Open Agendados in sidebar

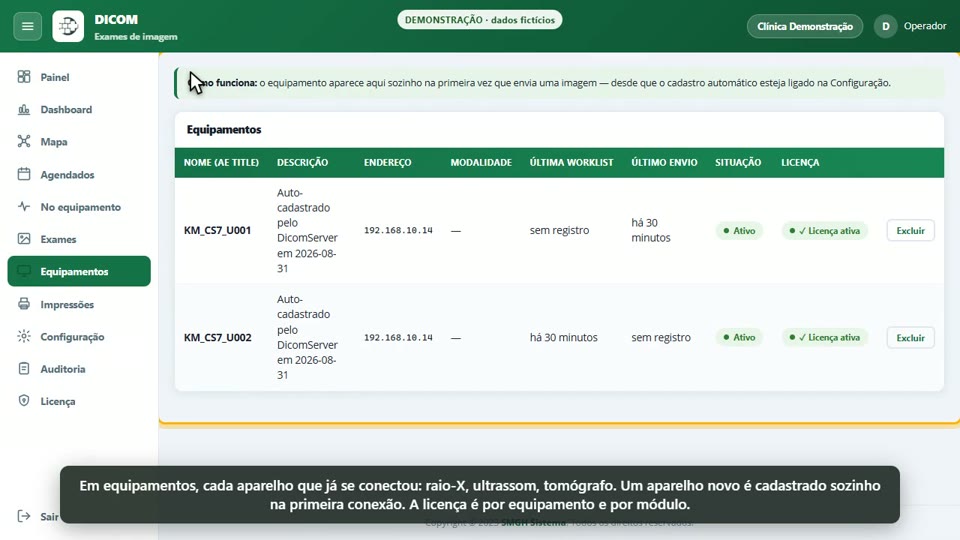point(79,174)
